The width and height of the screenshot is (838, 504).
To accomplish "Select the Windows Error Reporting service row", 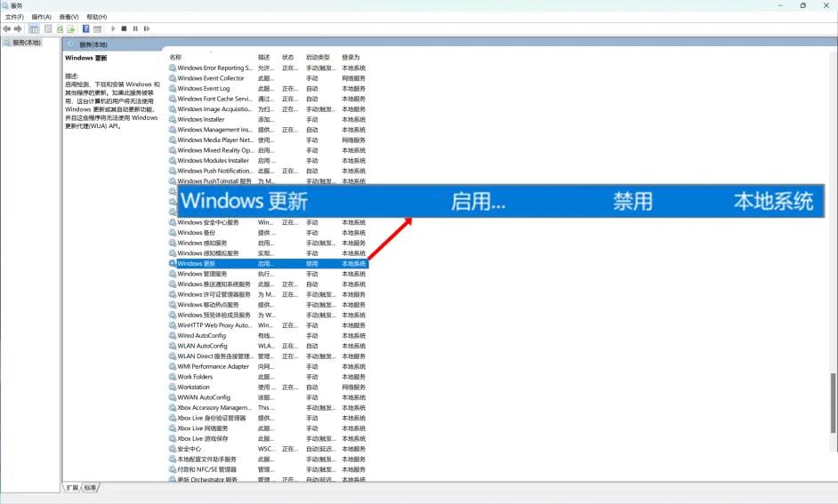I will (x=268, y=68).
